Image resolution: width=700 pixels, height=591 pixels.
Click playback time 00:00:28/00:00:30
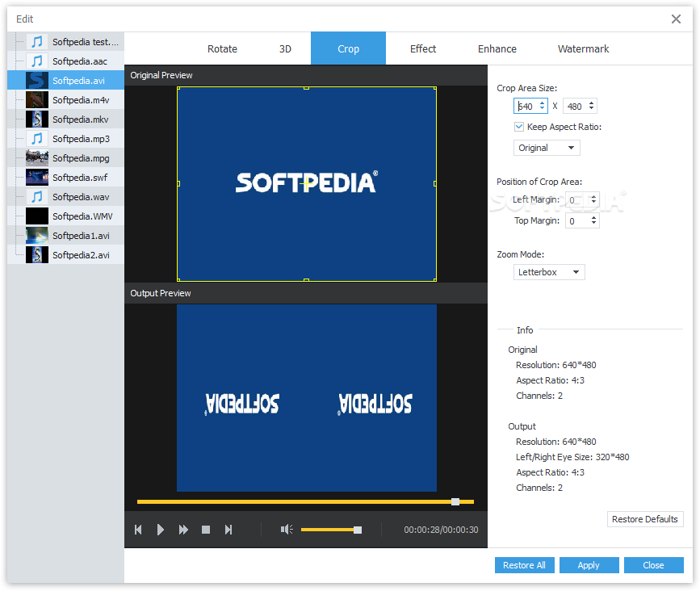click(x=441, y=530)
